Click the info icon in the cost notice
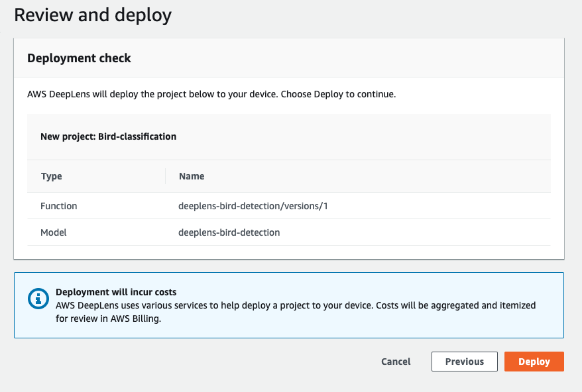Screen dimensions: 582x392 pyautogui.click(x=38, y=299)
